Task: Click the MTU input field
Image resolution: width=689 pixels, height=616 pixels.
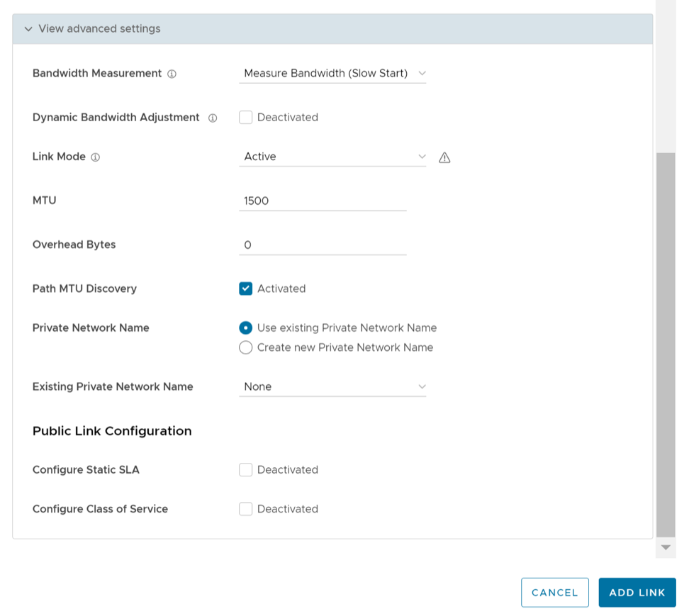Action: point(323,201)
